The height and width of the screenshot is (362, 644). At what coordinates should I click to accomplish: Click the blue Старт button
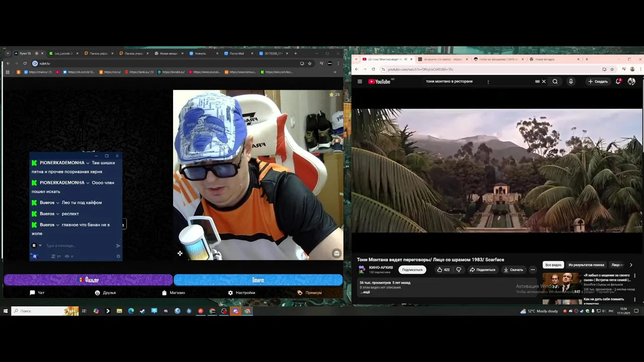258,280
